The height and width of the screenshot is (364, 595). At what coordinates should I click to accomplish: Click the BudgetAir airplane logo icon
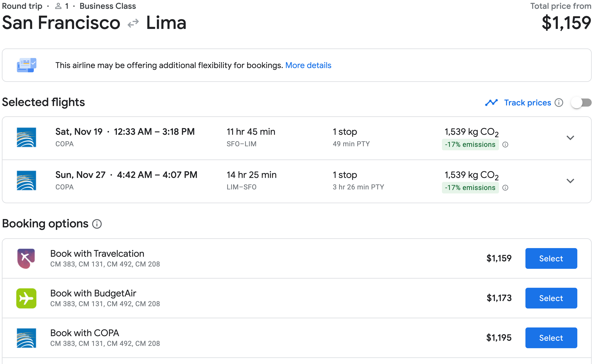coord(26,298)
